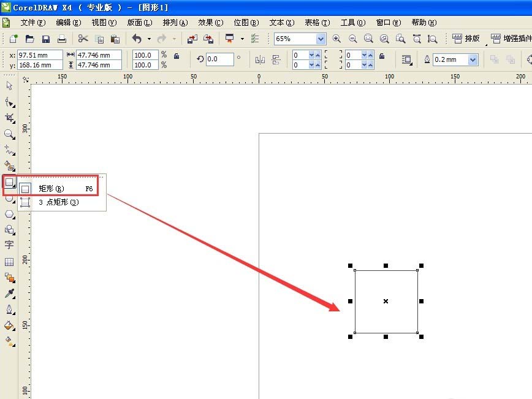Select the Shape tool
The height and width of the screenshot is (399, 532).
(x=9, y=102)
